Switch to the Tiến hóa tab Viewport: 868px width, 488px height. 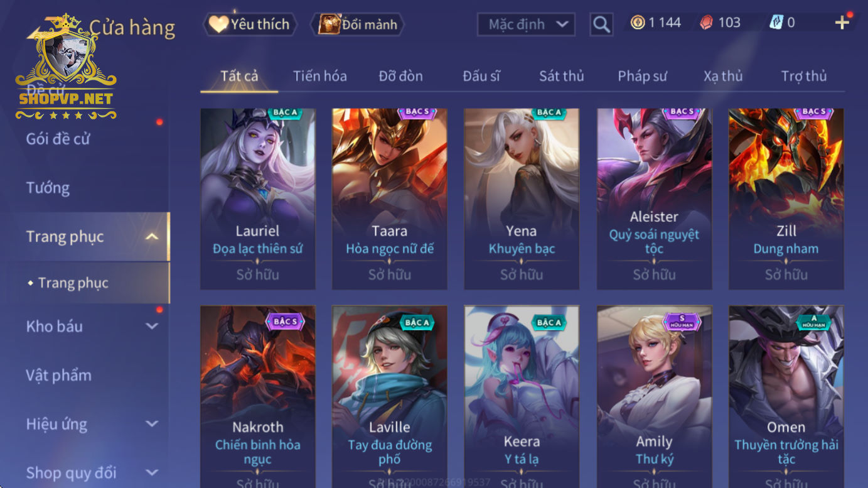(319, 76)
